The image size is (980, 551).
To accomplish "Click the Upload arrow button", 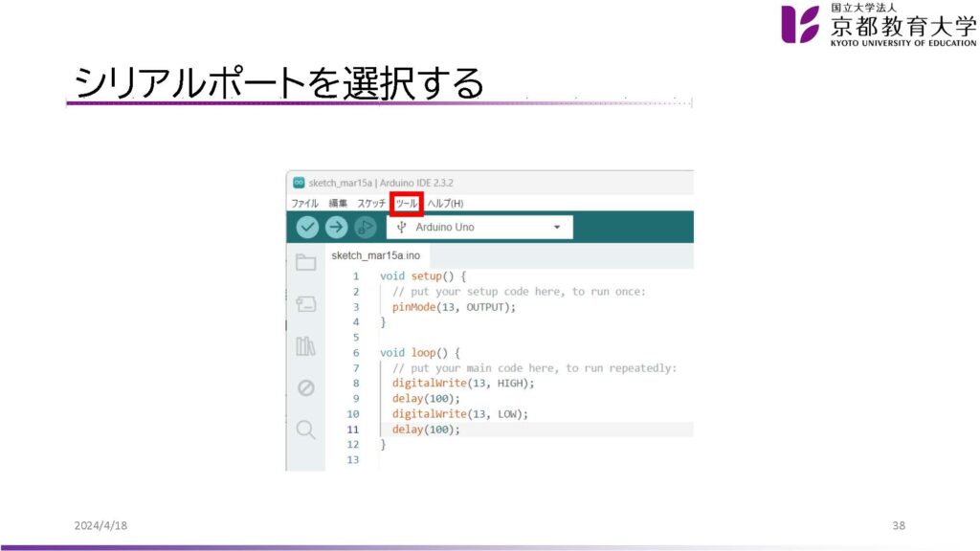I will [336, 227].
